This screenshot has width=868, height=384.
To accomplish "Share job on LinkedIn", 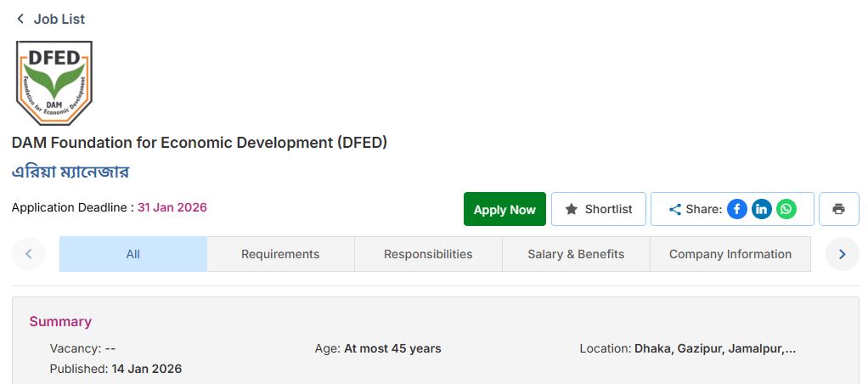I will point(762,209).
